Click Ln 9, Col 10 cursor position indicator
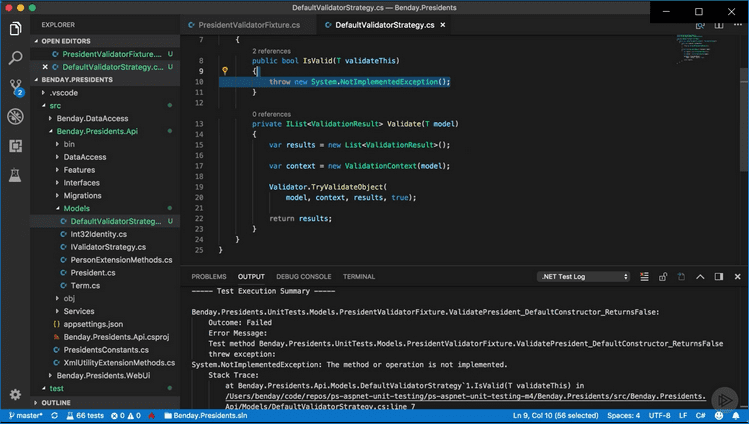 [556, 415]
